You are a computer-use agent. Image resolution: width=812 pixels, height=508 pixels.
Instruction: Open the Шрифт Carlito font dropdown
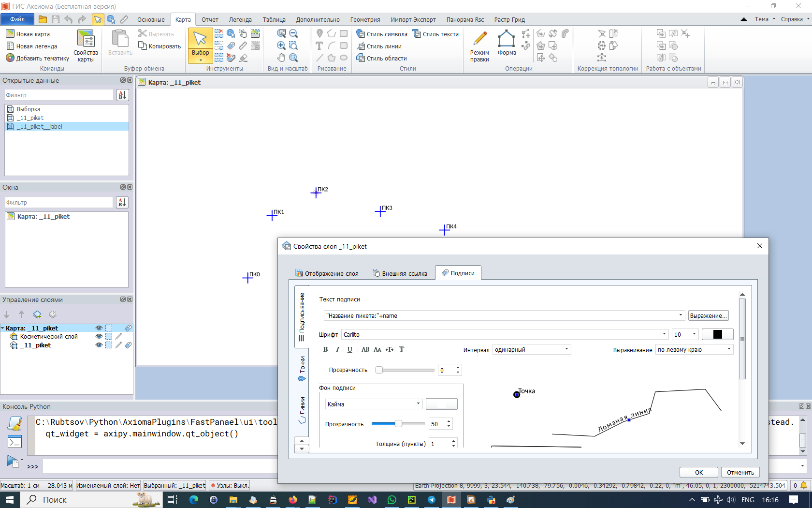pyautogui.click(x=664, y=334)
